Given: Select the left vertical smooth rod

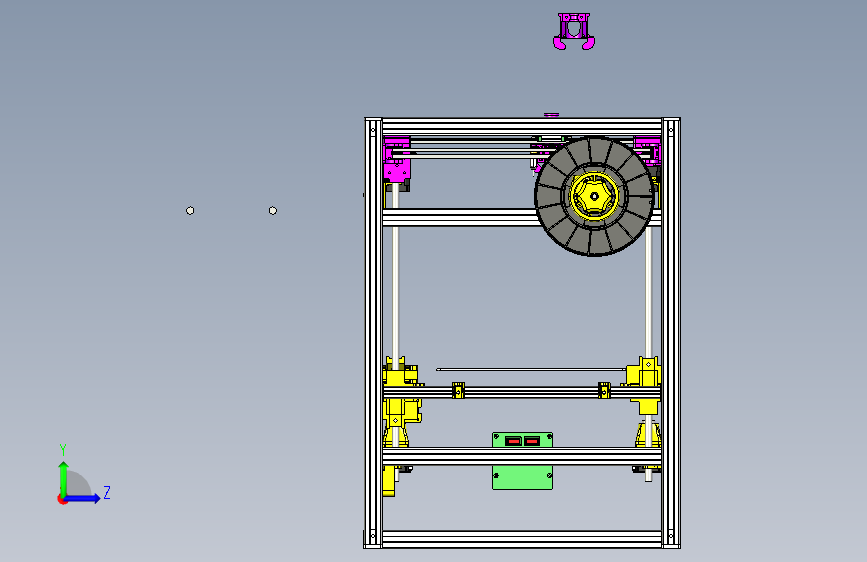Looking at the screenshot, I should coord(395,277).
